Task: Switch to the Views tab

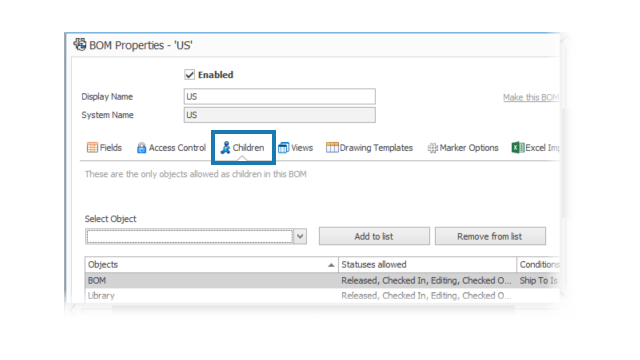Action: [296, 147]
